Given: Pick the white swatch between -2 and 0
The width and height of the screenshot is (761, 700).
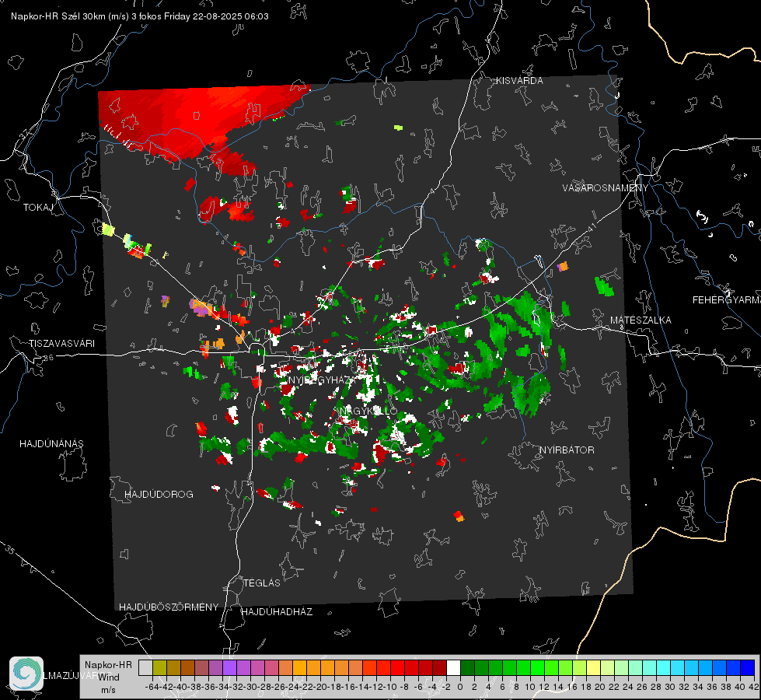Looking at the screenshot, I should [453, 668].
